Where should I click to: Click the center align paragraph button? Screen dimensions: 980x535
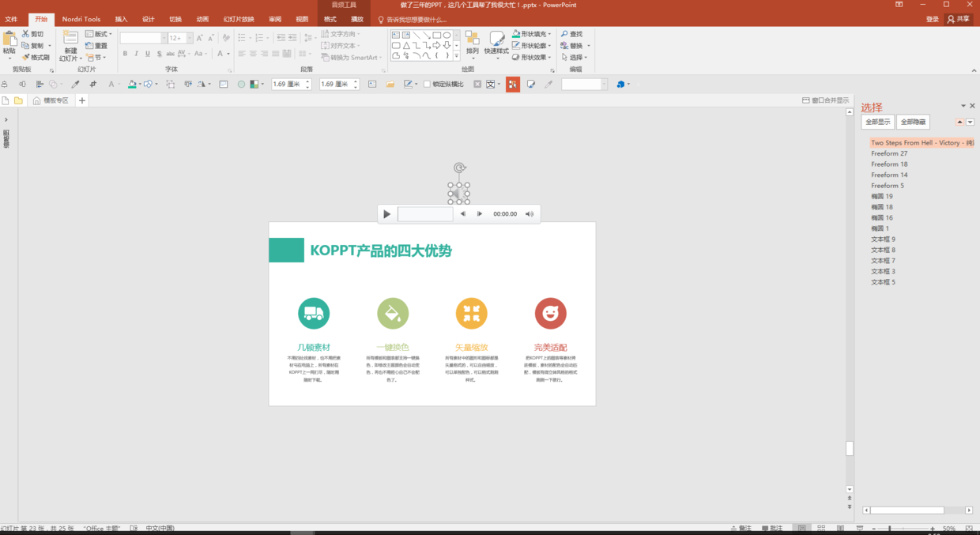pos(253,54)
